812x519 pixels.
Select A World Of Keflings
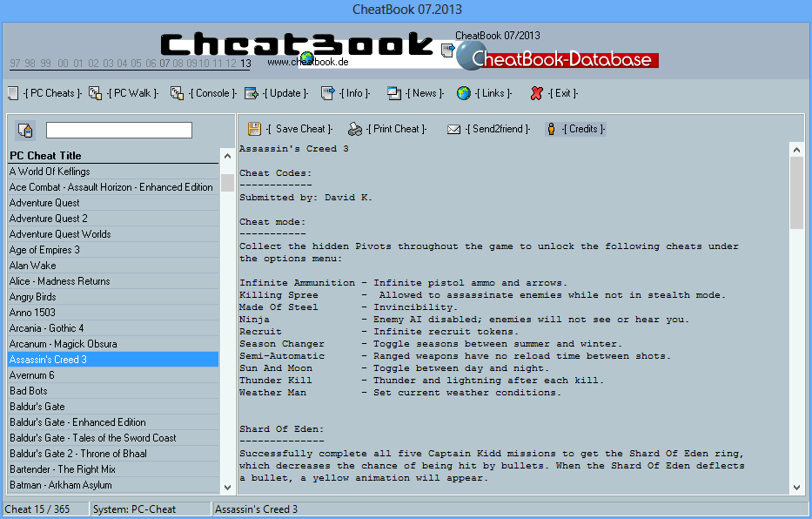pos(113,172)
